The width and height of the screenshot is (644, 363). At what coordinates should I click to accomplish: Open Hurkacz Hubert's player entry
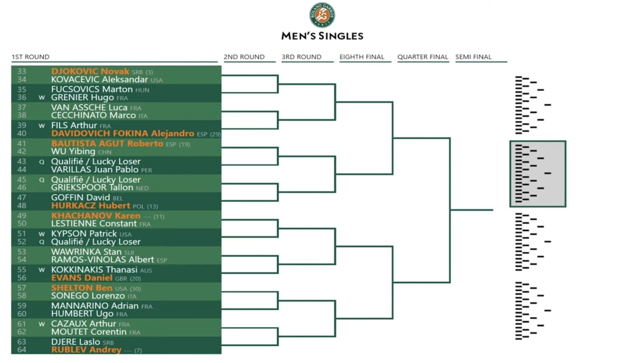[x=91, y=206]
